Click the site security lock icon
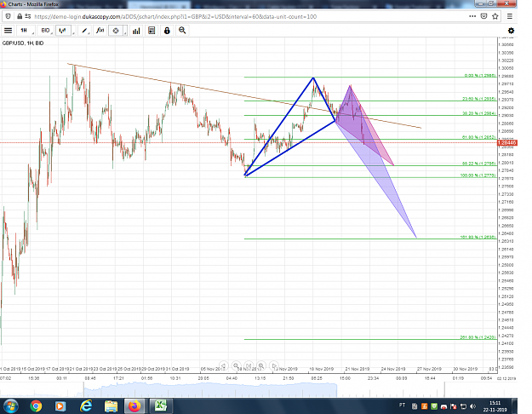Screen dimensions: 532x414 (x=20, y=16)
